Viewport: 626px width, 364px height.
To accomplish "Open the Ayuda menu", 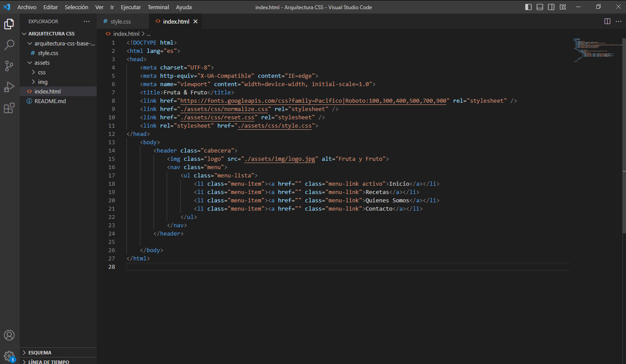I will 184,7.
